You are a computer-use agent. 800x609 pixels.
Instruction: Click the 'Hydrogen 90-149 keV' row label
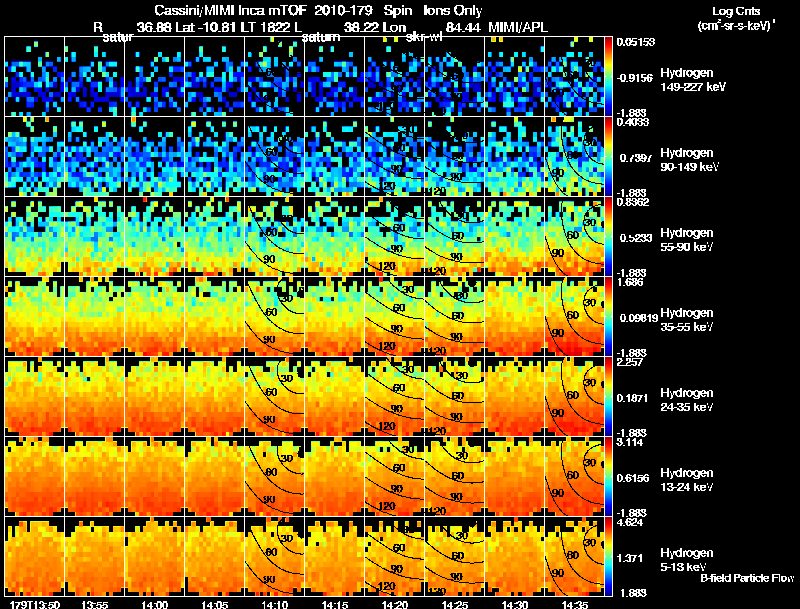[689, 160]
